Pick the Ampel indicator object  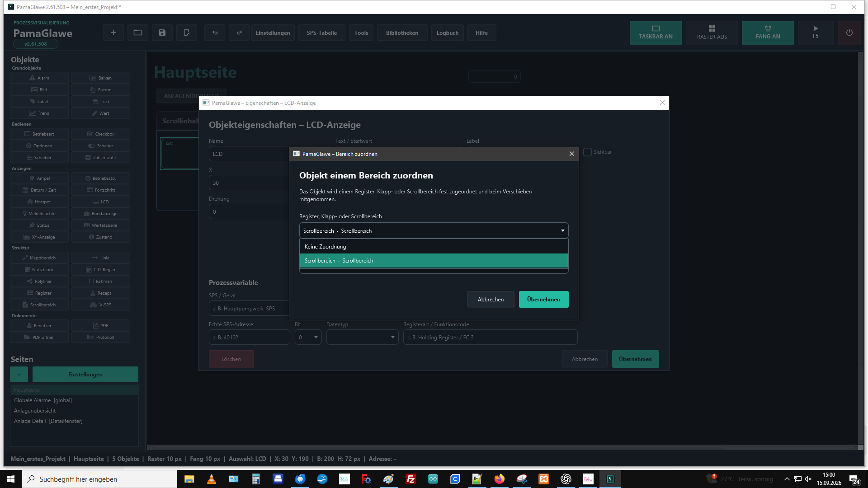click(x=39, y=178)
